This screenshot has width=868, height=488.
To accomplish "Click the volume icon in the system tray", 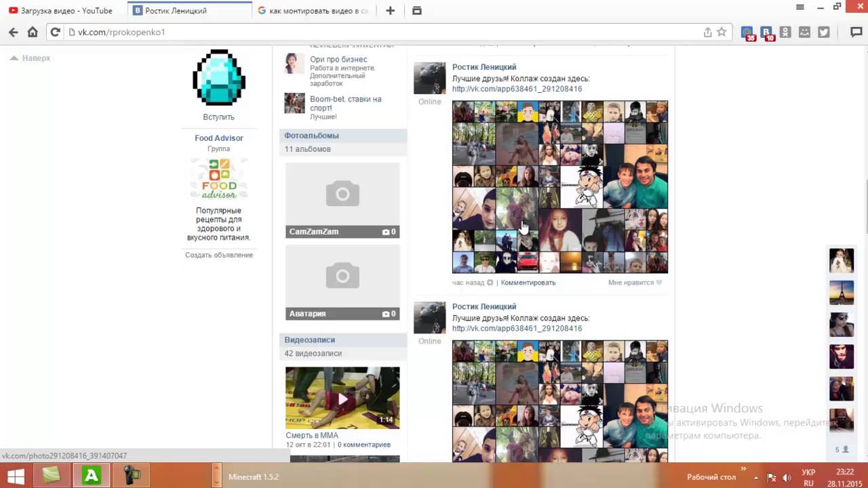I will (x=787, y=477).
